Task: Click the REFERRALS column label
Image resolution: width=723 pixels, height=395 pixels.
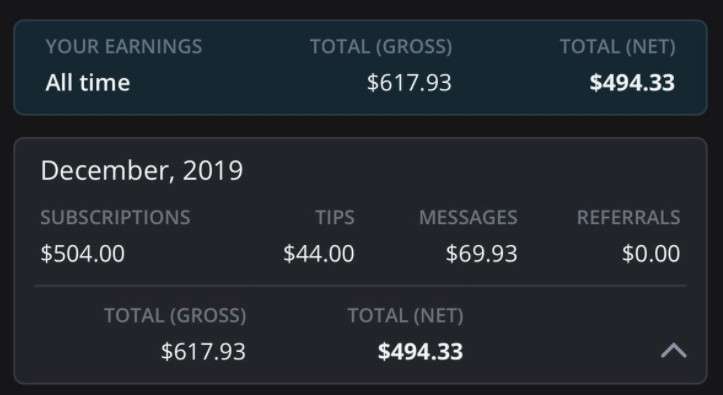Action: tap(628, 218)
